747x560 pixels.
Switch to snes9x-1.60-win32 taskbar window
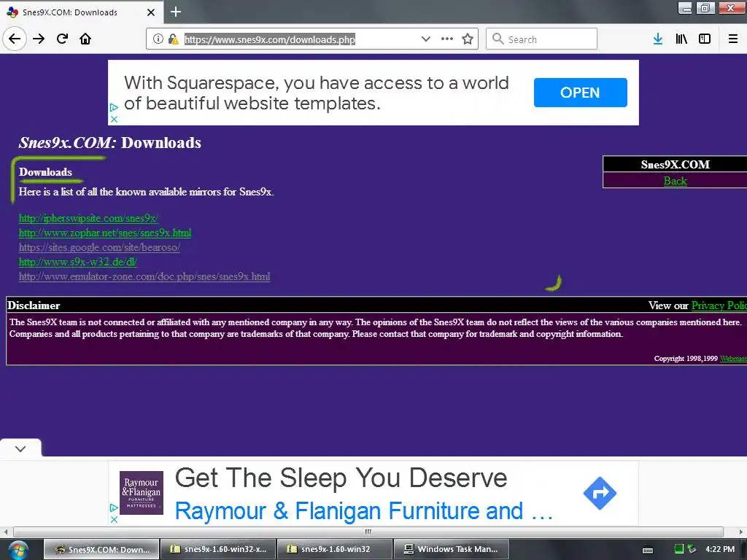335,550
